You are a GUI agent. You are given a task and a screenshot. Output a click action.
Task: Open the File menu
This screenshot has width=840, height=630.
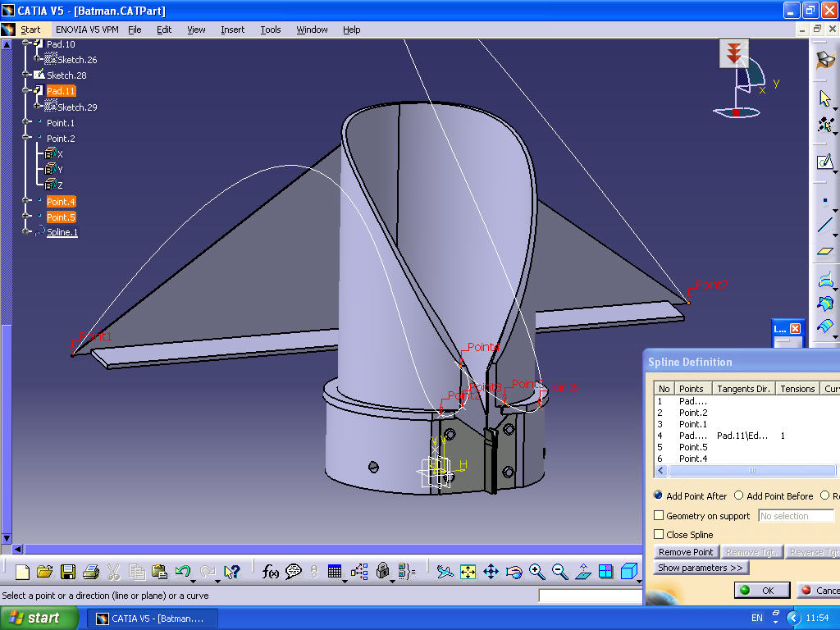pos(135,30)
